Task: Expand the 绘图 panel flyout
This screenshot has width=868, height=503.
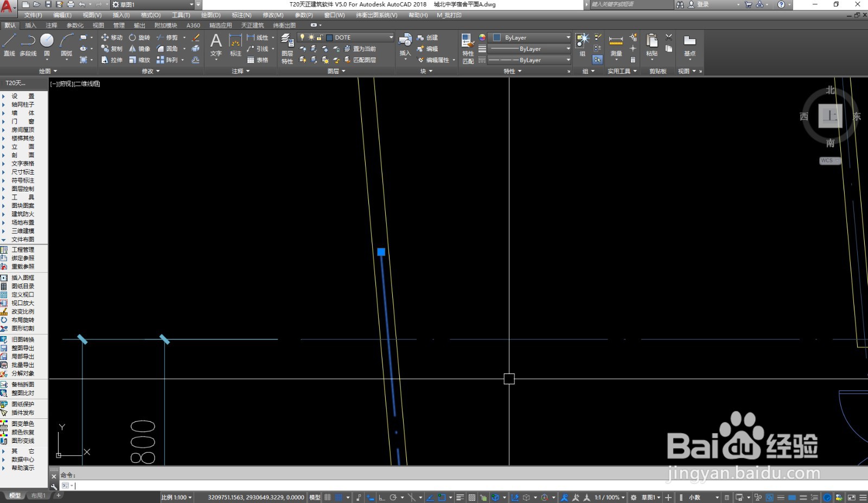Action: click(x=48, y=71)
